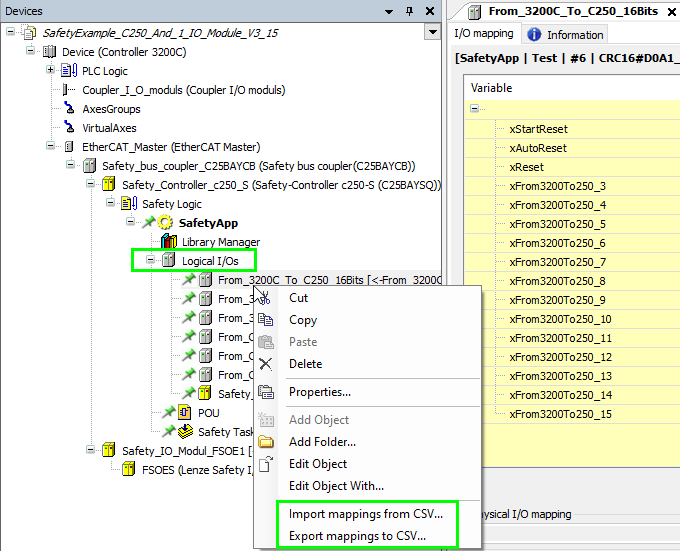Click the Device Controller 3200C icon
The height and width of the screenshot is (551, 680).
tap(49, 52)
